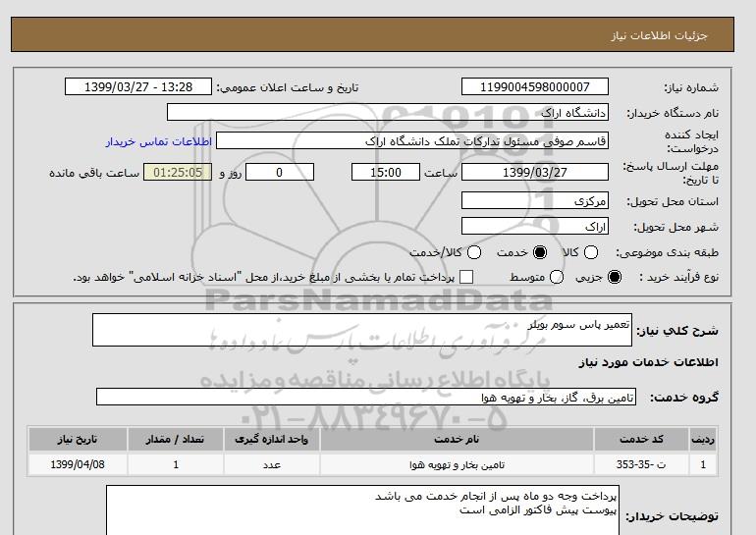Tick the اسناد خزانه اسلامی payment checkbox
Image resolution: width=756 pixels, height=535 pixels.
[x=466, y=277]
